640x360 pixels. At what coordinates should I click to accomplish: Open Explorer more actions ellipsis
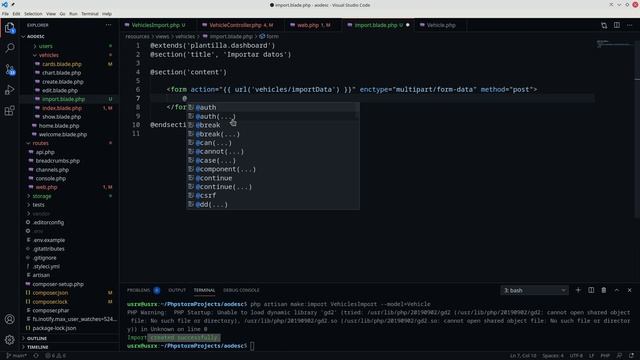pyautogui.click(x=109, y=25)
